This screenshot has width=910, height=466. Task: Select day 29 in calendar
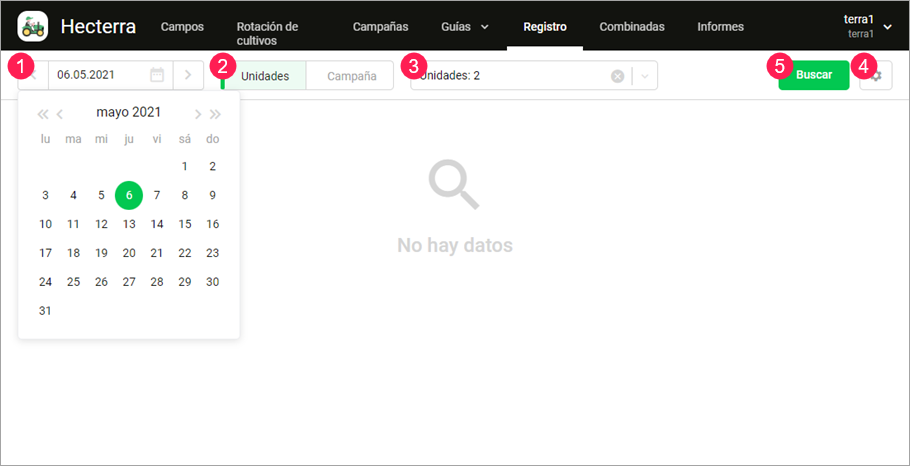[x=185, y=282]
